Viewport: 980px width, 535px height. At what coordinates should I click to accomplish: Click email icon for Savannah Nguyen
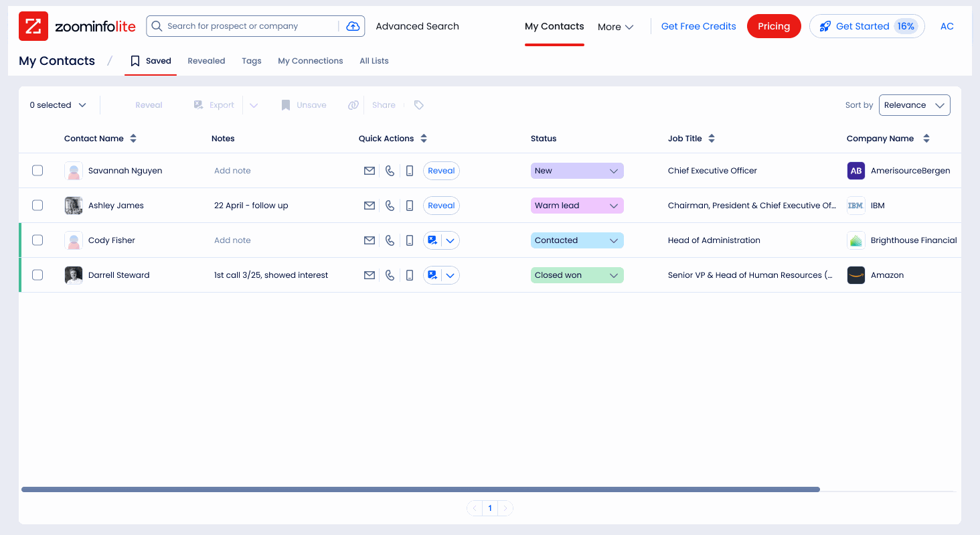click(369, 171)
